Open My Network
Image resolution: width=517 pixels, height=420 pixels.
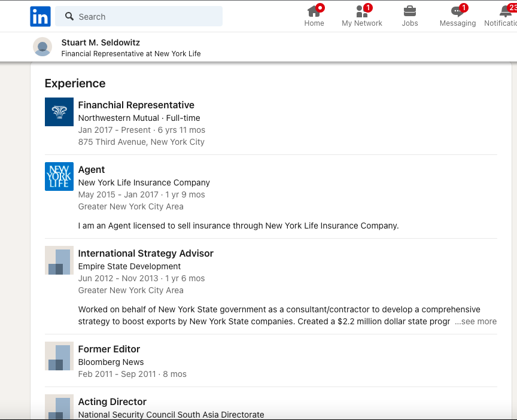click(361, 16)
